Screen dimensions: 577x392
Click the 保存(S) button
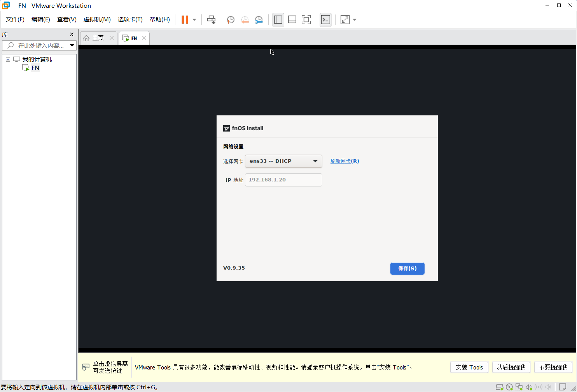(x=407, y=268)
